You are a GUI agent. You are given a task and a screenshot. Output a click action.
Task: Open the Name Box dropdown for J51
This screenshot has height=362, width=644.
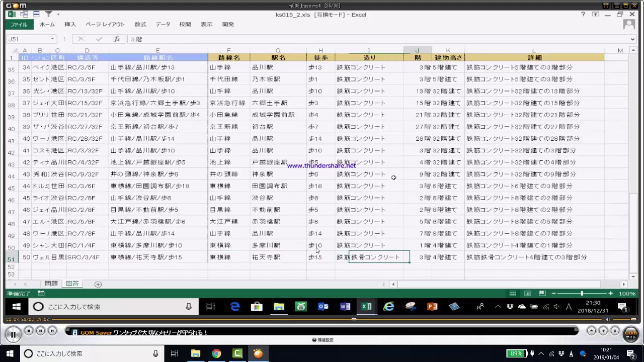pyautogui.click(x=52, y=39)
